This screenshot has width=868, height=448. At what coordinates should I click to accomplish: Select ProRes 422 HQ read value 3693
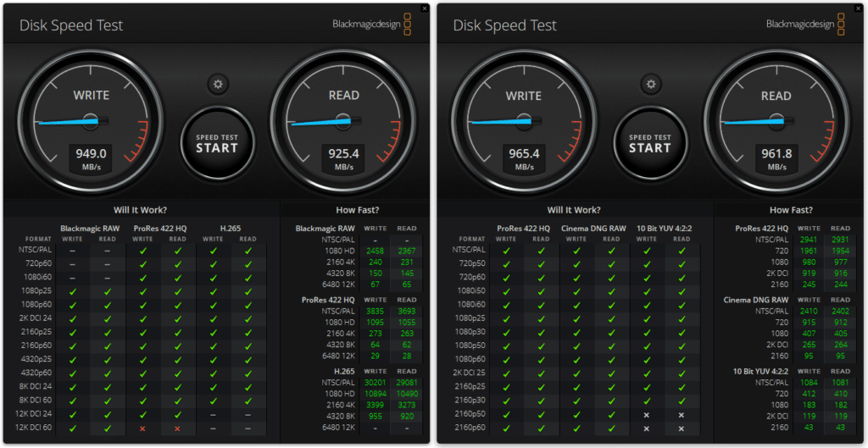[407, 311]
